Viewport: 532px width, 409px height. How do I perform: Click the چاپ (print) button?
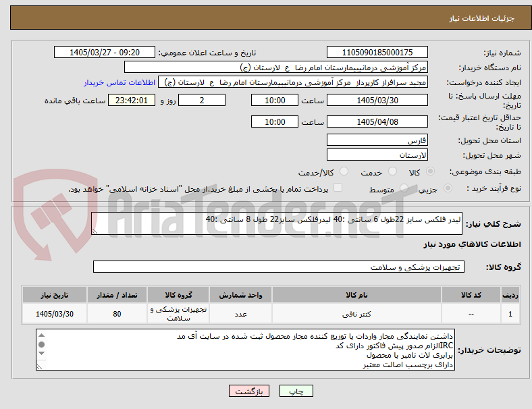(x=296, y=391)
